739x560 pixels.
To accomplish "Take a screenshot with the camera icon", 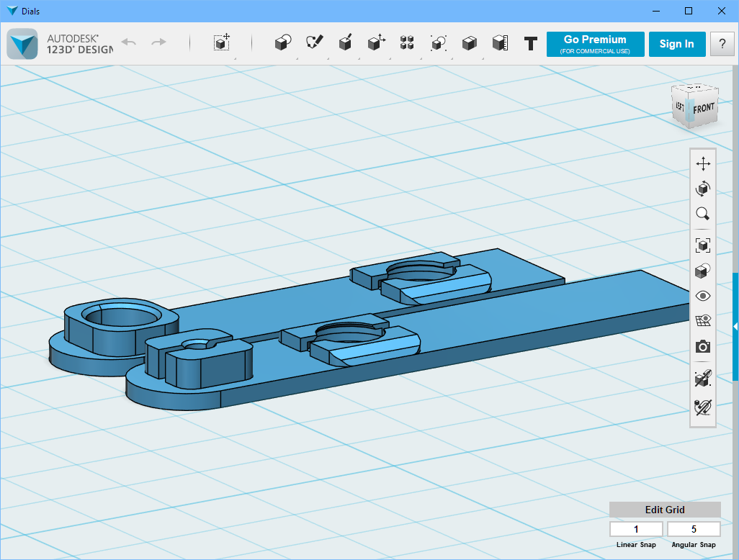I will point(703,347).
